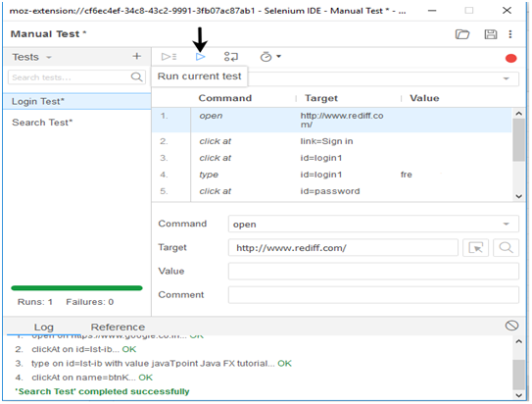Click the green test progress bar
Viewport: 532px width, 404px height.
tap(76, 288)
